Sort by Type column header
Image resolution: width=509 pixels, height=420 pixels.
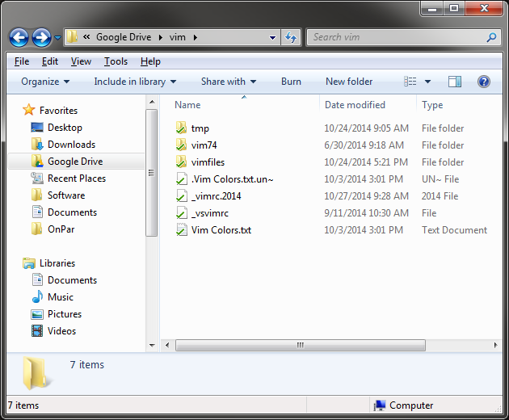pyautogui.click(x=432, y=105)
